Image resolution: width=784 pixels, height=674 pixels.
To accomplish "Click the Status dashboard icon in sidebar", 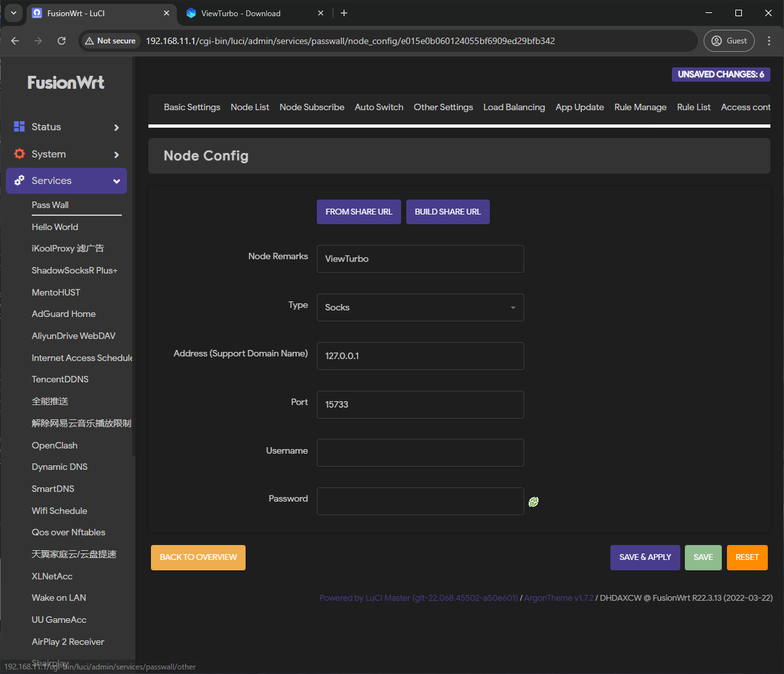I will pos(19,127).
